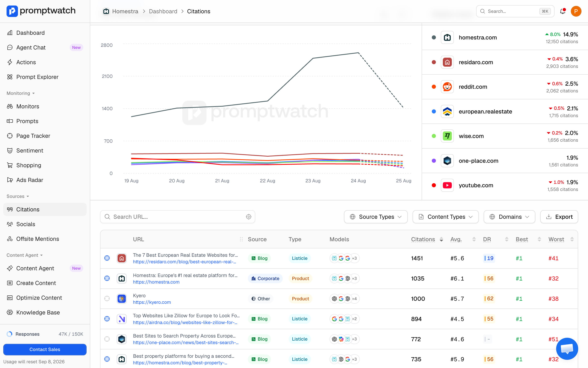This screenshot has height=368, width=588.
Task: Click the reddit.com legend color dot
Action: point(434,87)
